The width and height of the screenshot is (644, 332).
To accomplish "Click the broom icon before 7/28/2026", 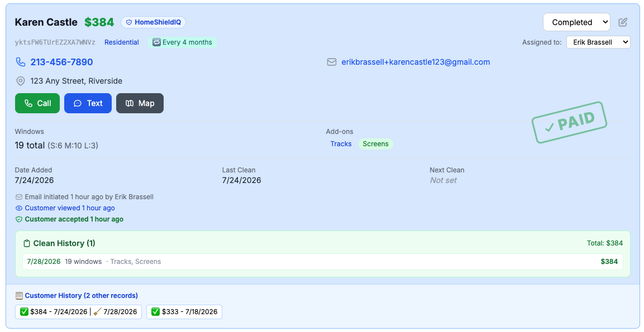I will point(97,312).
